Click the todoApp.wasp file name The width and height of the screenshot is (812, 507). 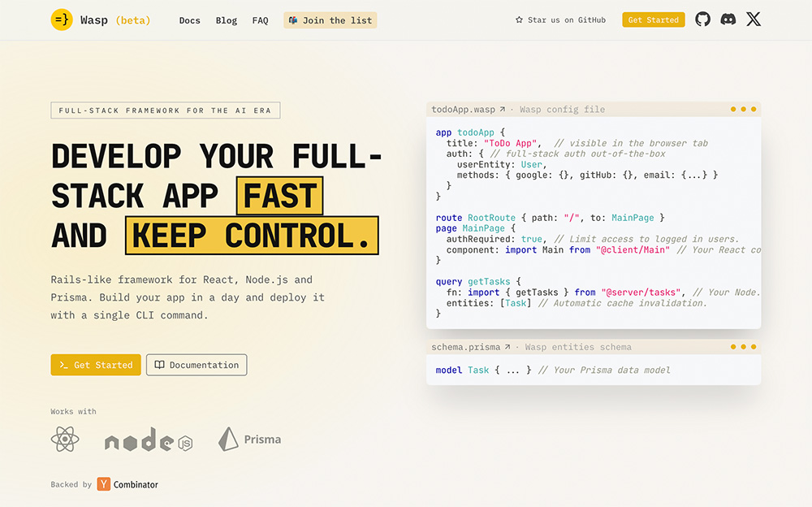pyautogui.click(x=463, y=110)
